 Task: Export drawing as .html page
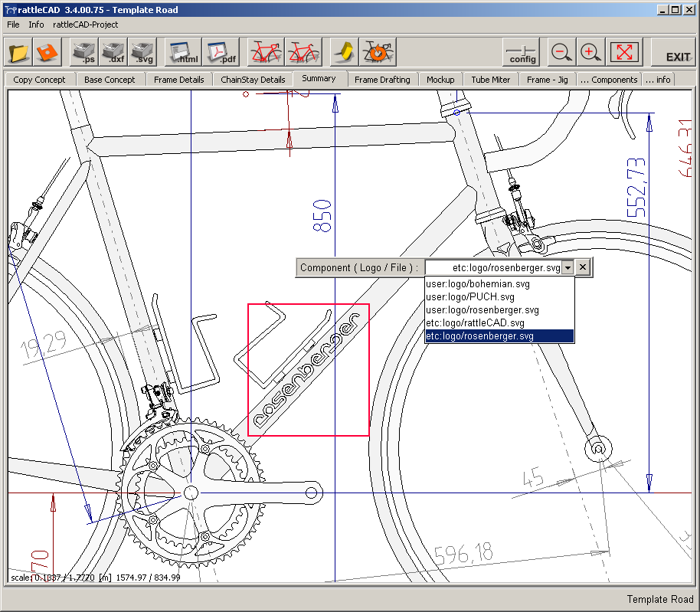coord(184,53)
